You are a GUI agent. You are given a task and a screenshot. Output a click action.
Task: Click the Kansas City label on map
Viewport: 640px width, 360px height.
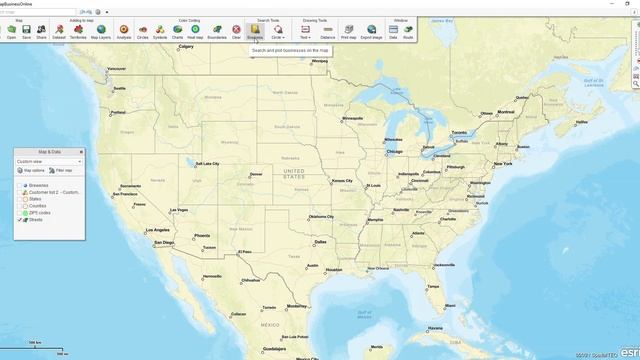pos(342,180)
